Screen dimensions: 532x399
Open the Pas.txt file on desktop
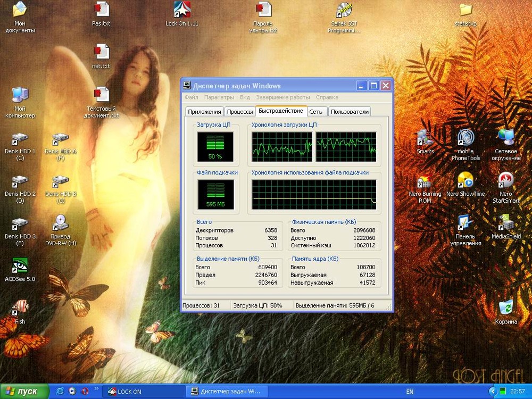pyautogui.click(x=101, y=10)
